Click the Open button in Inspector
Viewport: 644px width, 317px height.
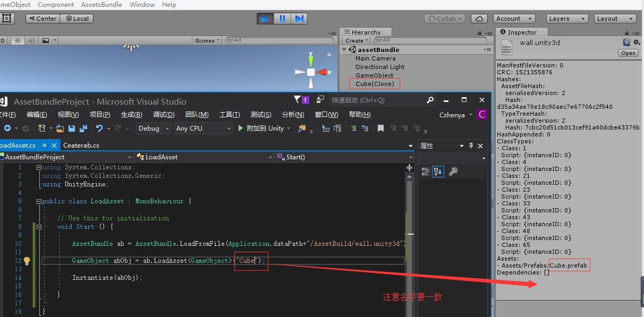628,53
